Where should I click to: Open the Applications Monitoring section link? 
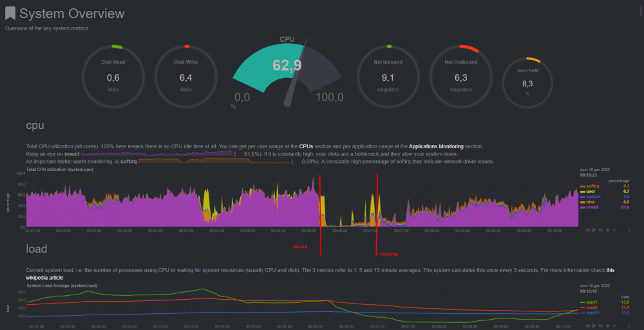click(x=435, y=146)
